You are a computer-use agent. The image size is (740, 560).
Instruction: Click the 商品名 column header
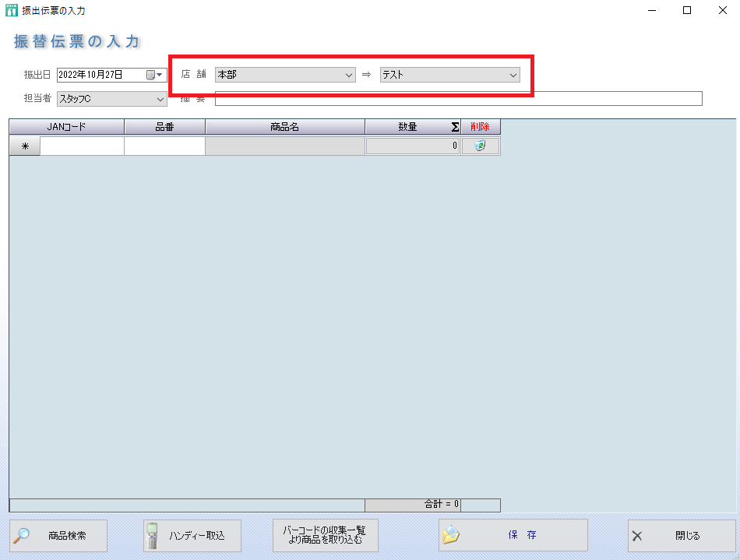[x=284, y=127]
